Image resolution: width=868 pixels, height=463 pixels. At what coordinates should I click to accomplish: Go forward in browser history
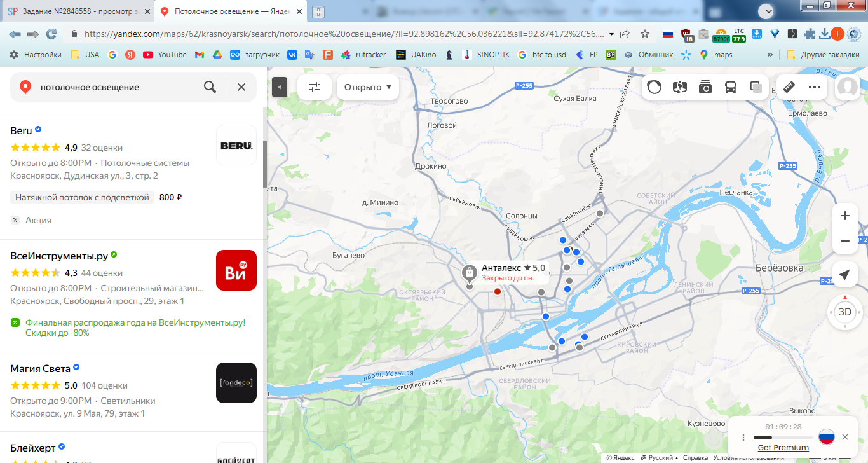33,34
